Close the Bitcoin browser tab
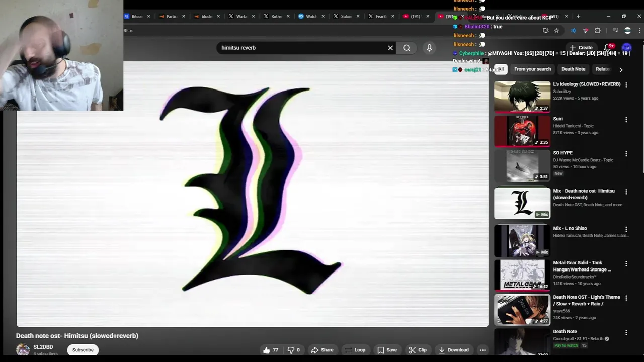Image resolution: width=644 pixels, height=362 pixels. tap(148, 16)
